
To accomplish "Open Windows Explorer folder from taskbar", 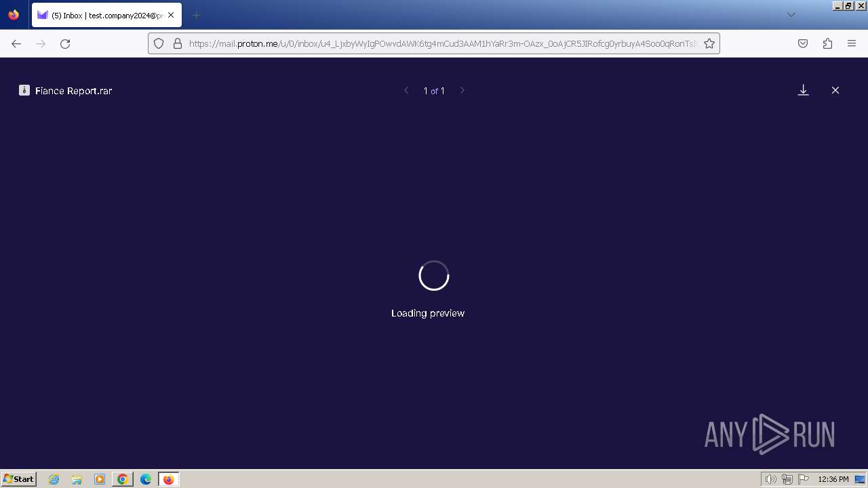I will [x=77, y=479].
